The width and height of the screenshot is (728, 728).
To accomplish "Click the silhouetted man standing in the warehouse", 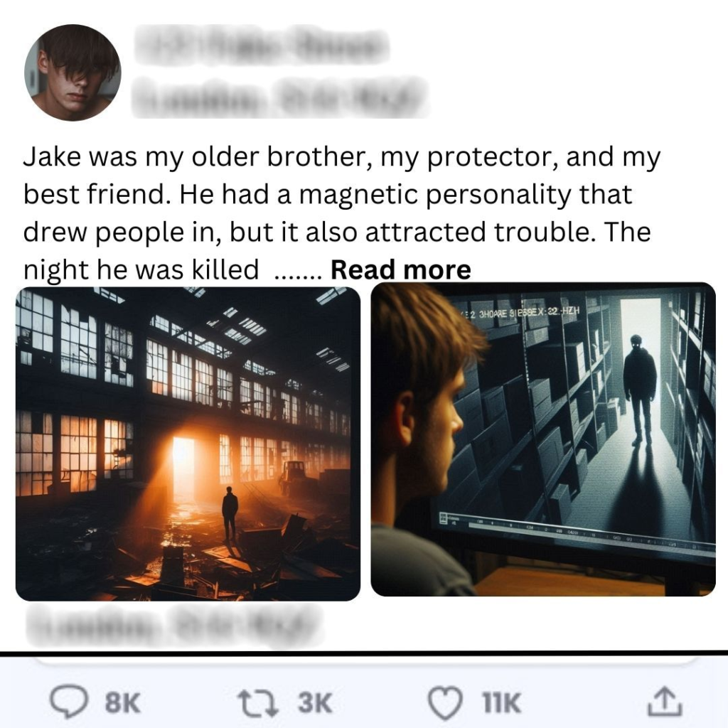I will pos(230,514).
